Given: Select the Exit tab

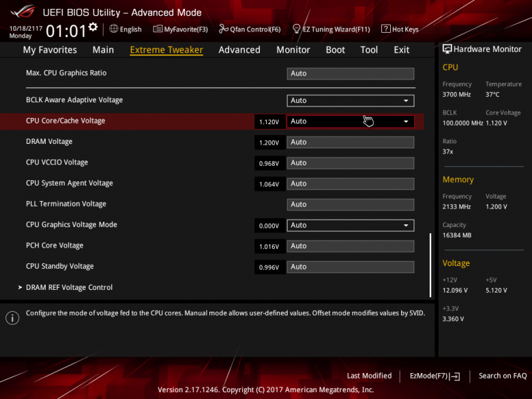Looking at the screenshot, I should coord(401,50).
